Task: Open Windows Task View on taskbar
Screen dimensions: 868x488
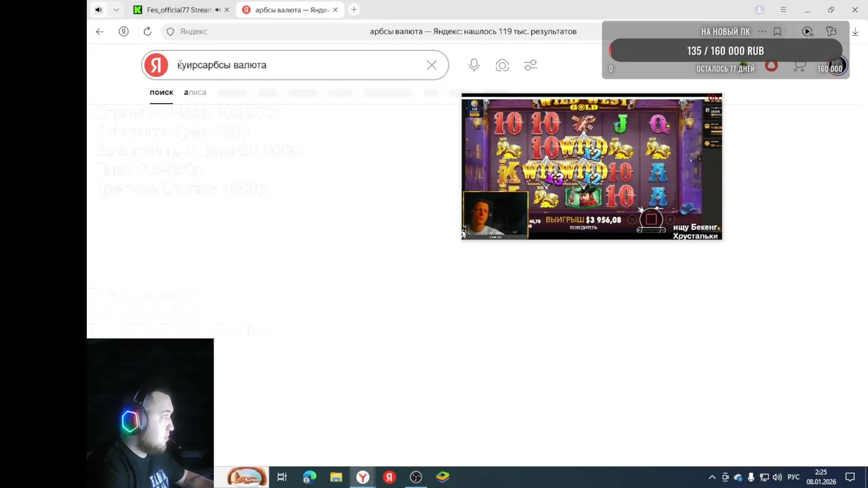Action: pos(282,477)
